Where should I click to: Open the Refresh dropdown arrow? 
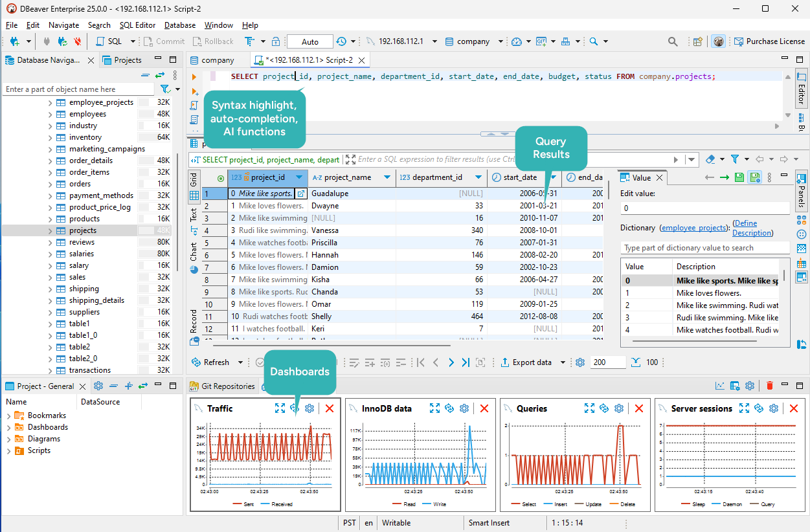click(x=240, y=362)
